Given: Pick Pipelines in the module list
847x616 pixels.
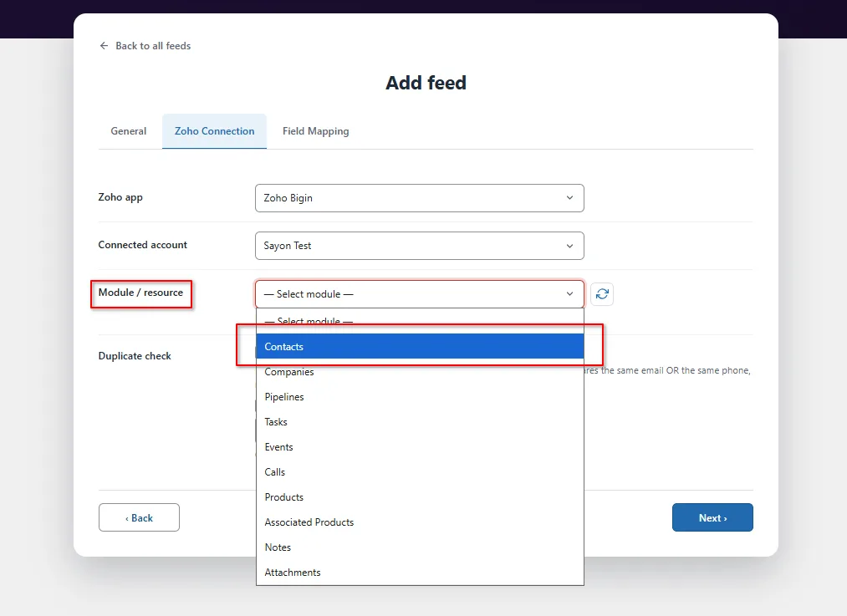Looking at the screenshot, I should pos(421,397).
